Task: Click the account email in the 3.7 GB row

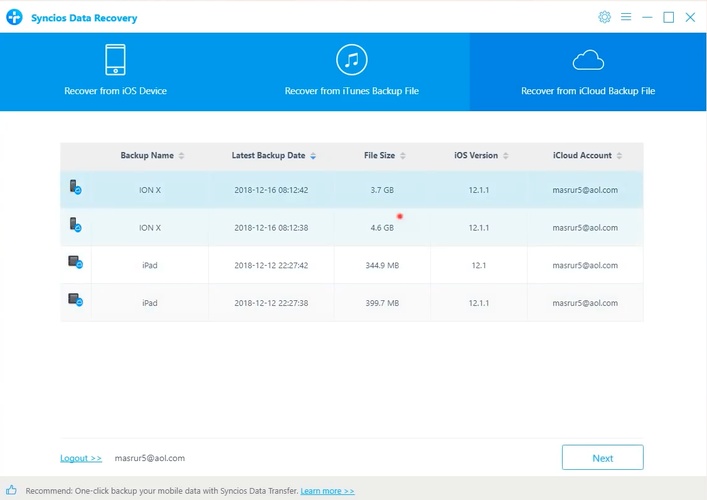Action: coord(585,190)
